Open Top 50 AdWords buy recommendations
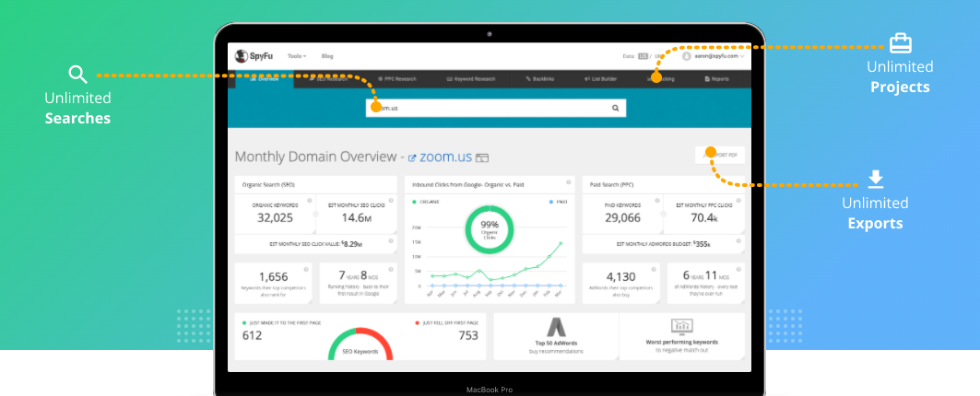This screenshot has width=980, height=396. tap(556, 337)
